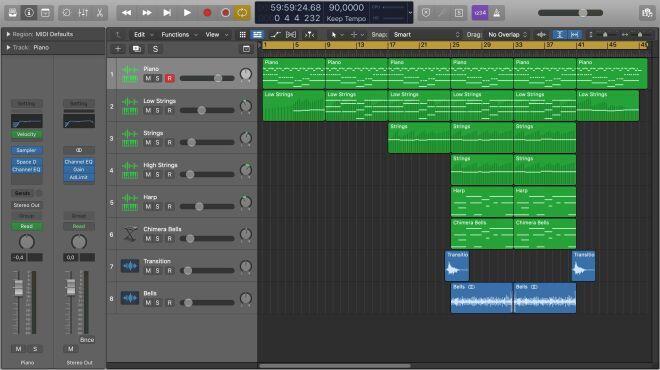Disable record on Piano track

170,78
